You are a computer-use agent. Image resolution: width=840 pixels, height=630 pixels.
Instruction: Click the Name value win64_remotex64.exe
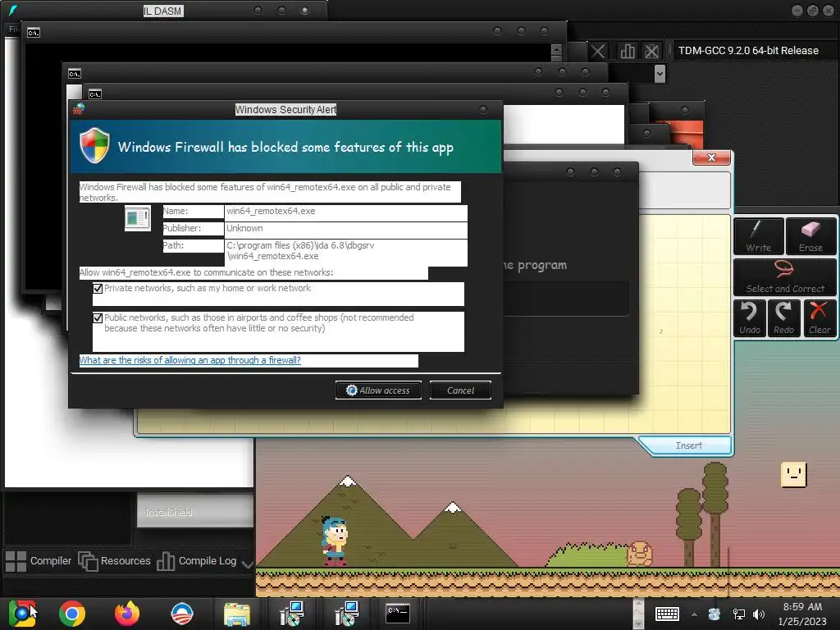coord(271,211)
